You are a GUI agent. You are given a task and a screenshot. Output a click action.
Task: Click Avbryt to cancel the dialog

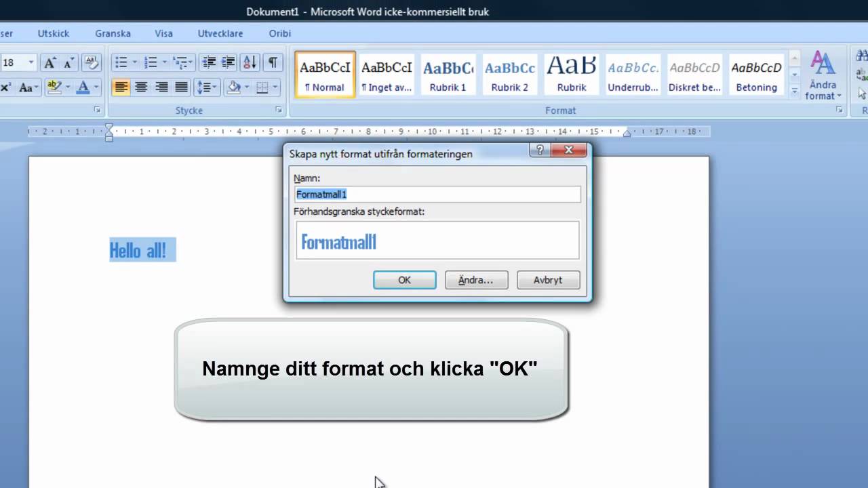[x=548, y=280]
